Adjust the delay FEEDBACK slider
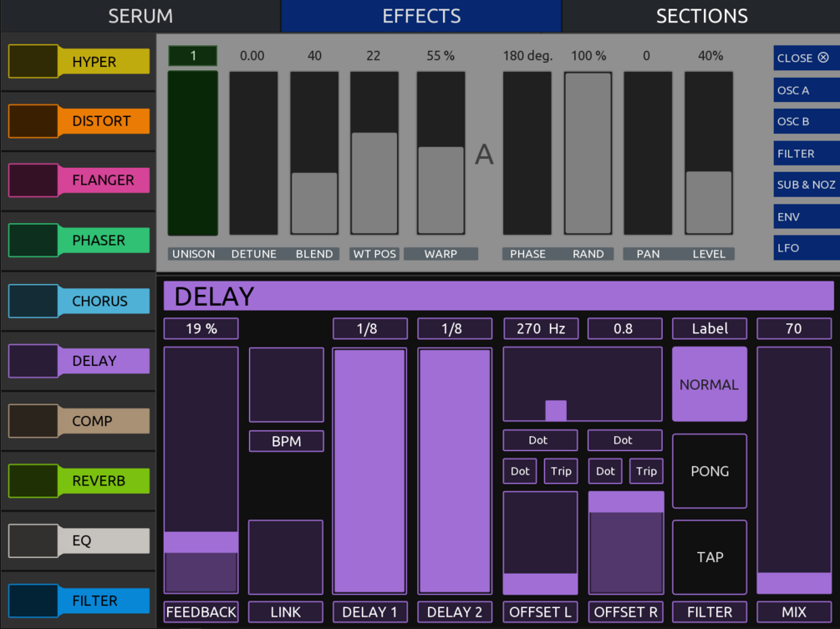The height and width of the screenshot is (629, 840). pos(201,470)
